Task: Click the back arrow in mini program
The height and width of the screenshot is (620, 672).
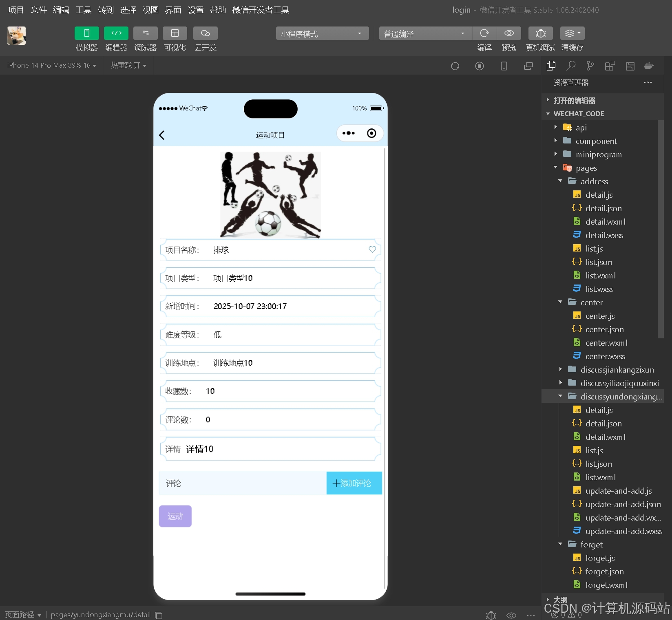Action: click(162, 135)
